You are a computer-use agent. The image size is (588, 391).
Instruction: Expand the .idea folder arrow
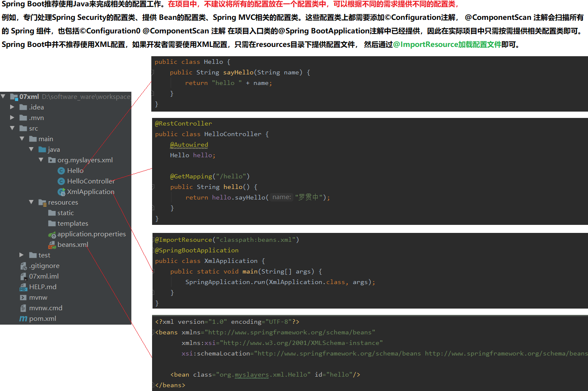pos(12,107)
